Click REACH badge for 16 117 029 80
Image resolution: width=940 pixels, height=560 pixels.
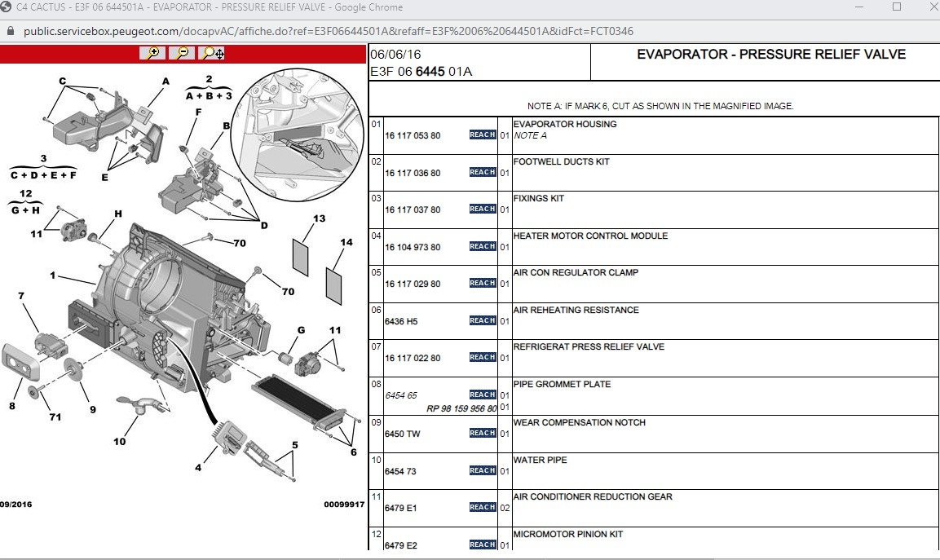(483, 283)
